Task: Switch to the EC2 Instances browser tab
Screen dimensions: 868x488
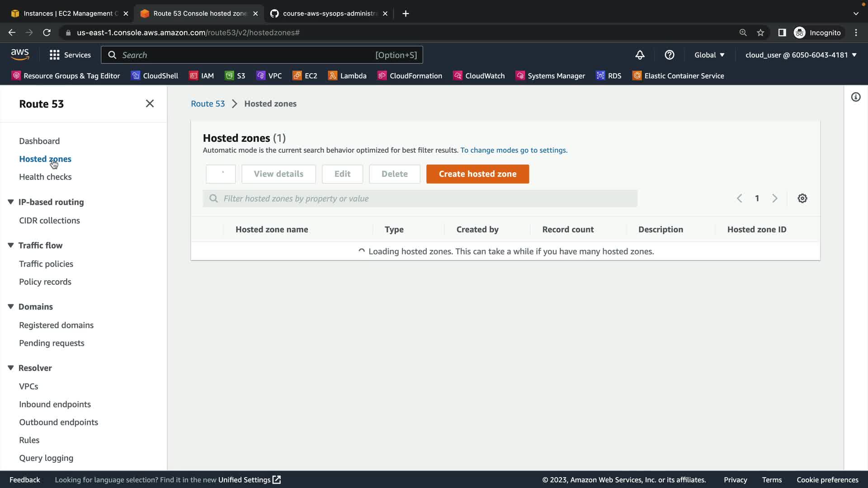Action: click(68, 14)
